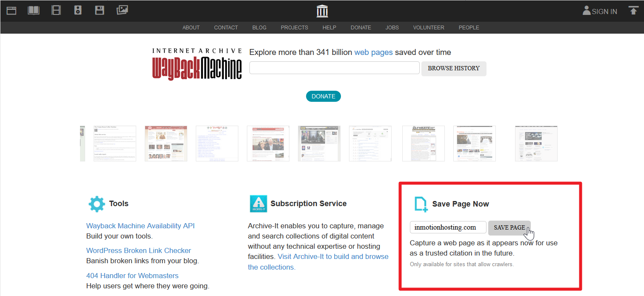Open the first text-only page thumbnail
644x296 pixels.
click(115, 144)
